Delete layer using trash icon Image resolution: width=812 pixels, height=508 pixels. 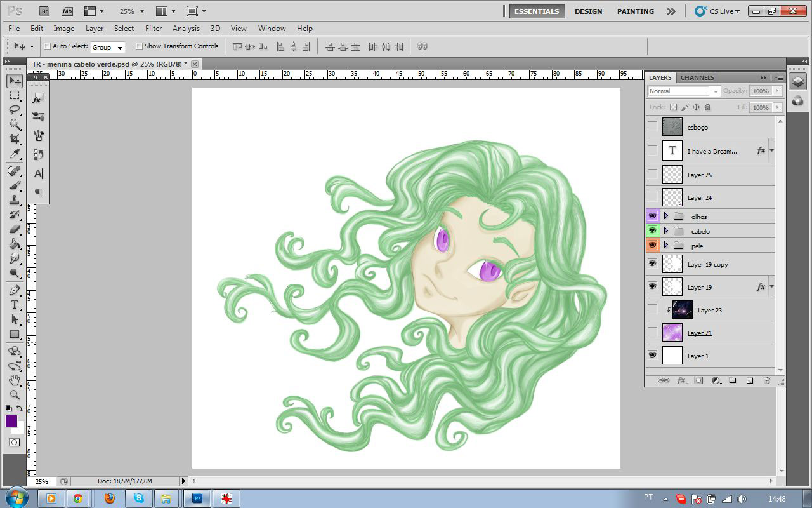(767, 380)
